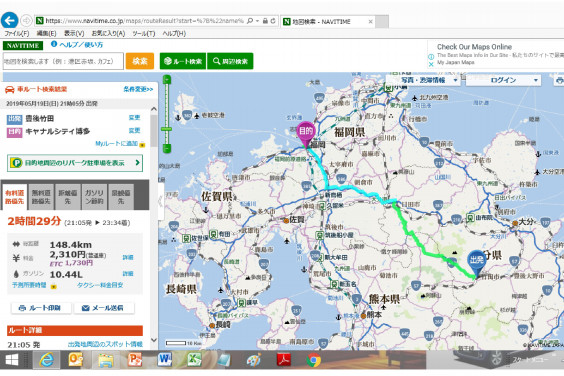The image size is (564, 376).
Task: Close the NAVITIME browser tab
Action: click(x=370, y=22)
